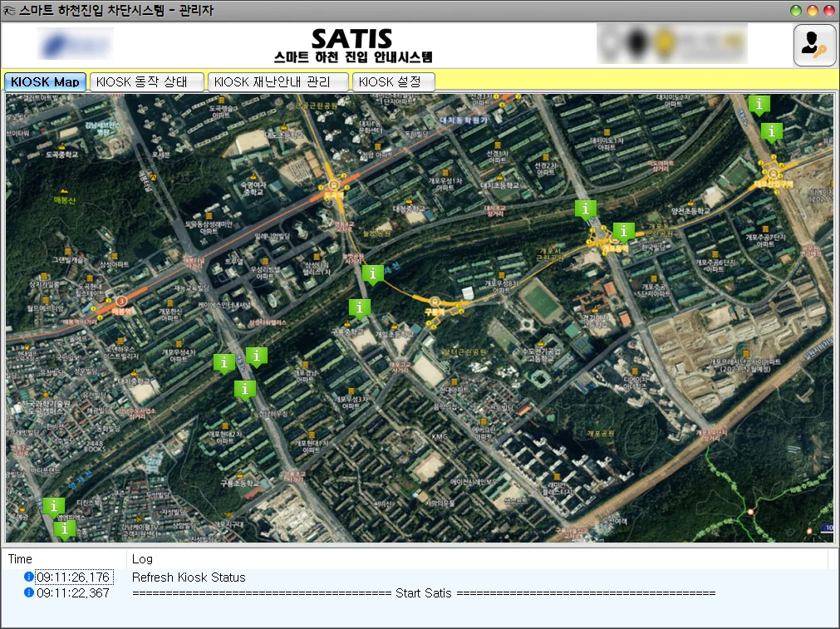
Task: Click kiosk marker beside 양재천 near 구룡역
Action: click(x=374, y=273)
